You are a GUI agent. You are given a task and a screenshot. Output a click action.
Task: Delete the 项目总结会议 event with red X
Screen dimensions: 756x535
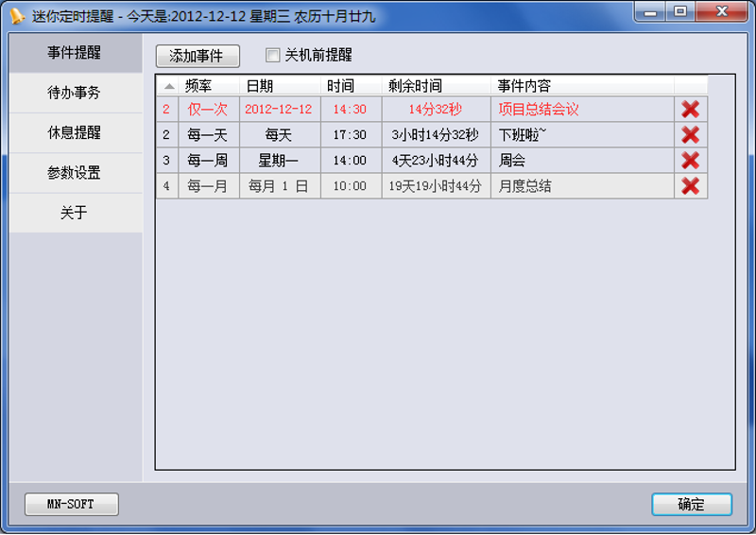[691, 110]
